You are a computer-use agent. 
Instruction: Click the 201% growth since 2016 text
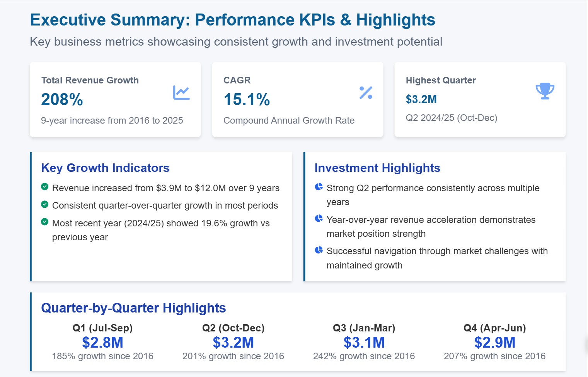[233, 356]
